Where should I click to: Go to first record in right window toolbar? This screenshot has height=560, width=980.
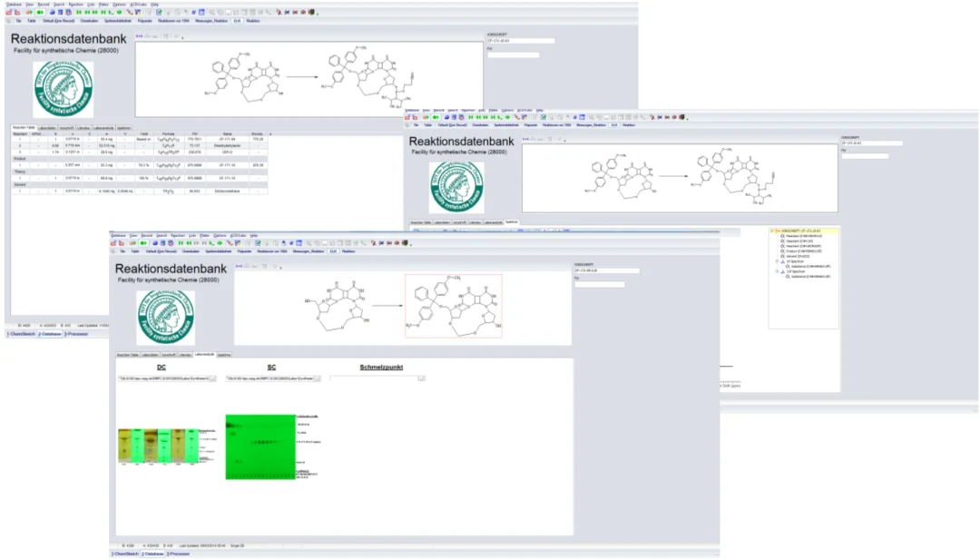tap(471, 117)
